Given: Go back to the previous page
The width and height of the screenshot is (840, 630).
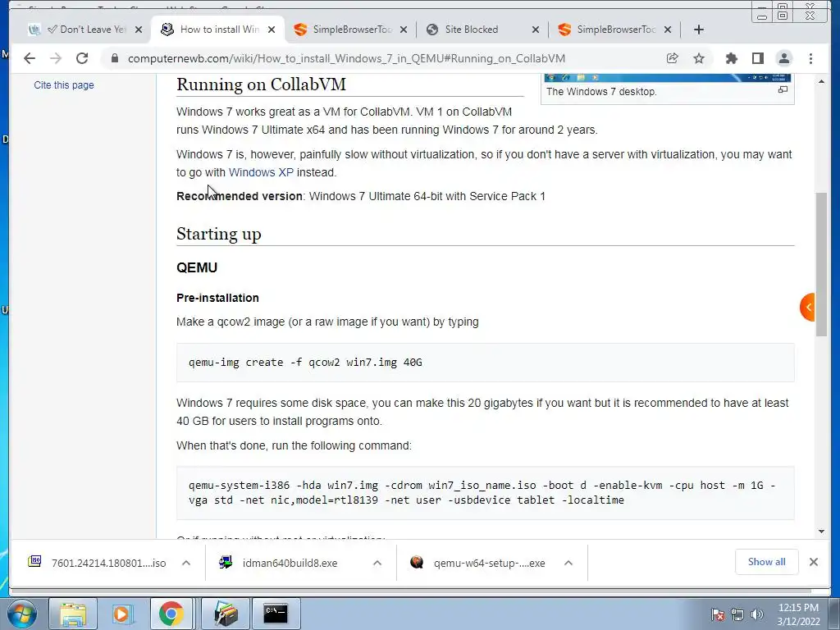Looking at the screenshot, I should (30, 58).
